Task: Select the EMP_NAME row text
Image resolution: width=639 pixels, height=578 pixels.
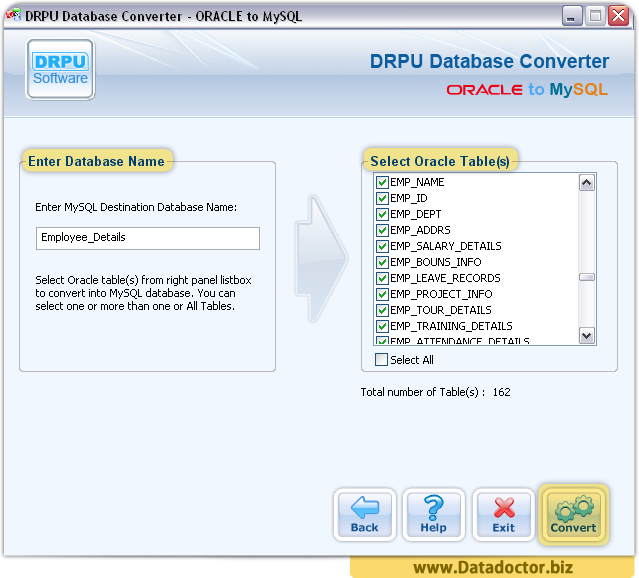Action: coord(417,182)
